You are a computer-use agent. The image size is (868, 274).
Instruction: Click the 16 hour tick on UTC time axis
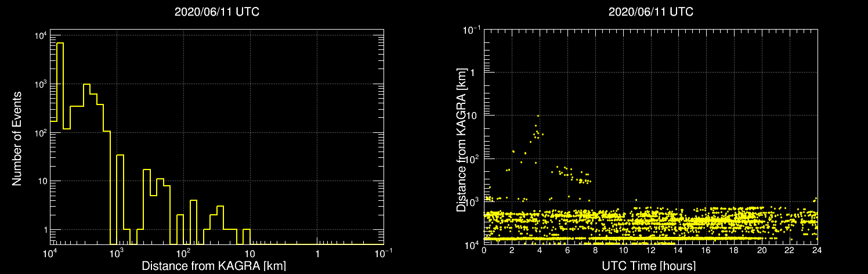(706, 250)
